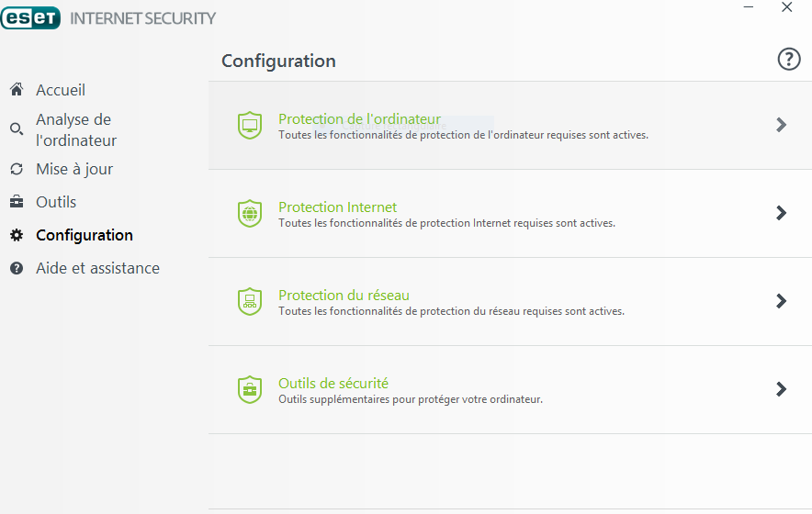Screen dimensions: 812x514
Task: Expand Outils de sécurité using its chevron
Action: 782,389
